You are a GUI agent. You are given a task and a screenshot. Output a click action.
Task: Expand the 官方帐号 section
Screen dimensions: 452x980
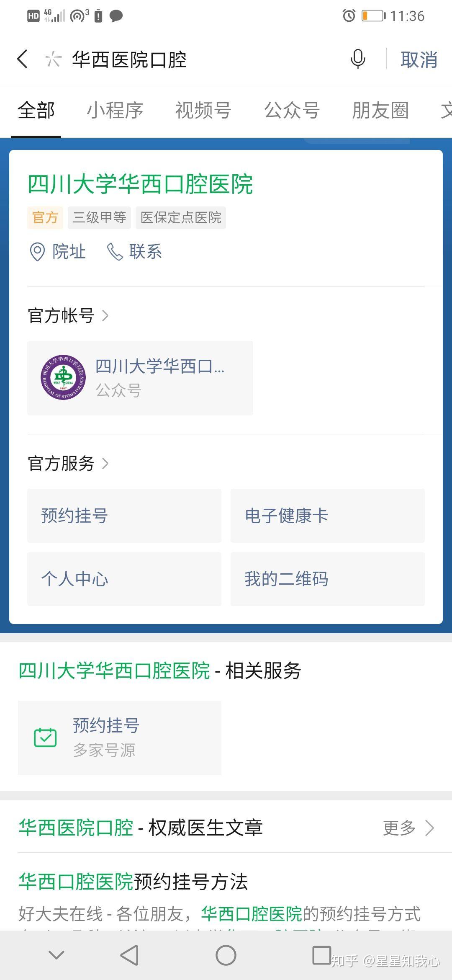coord(69,316)
